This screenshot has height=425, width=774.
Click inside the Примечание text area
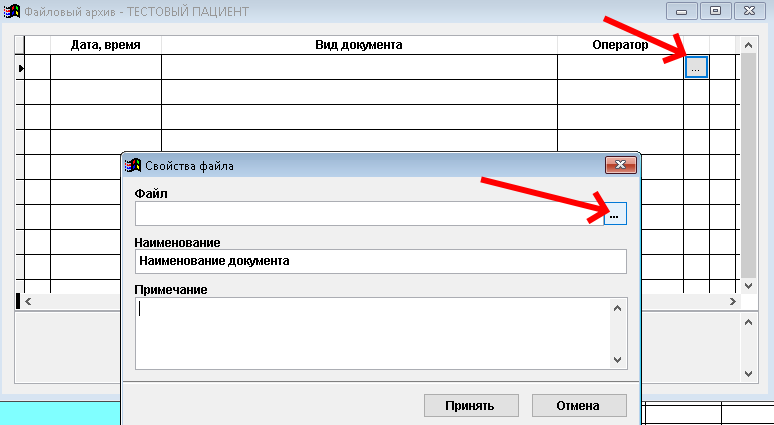pos(370,333)
